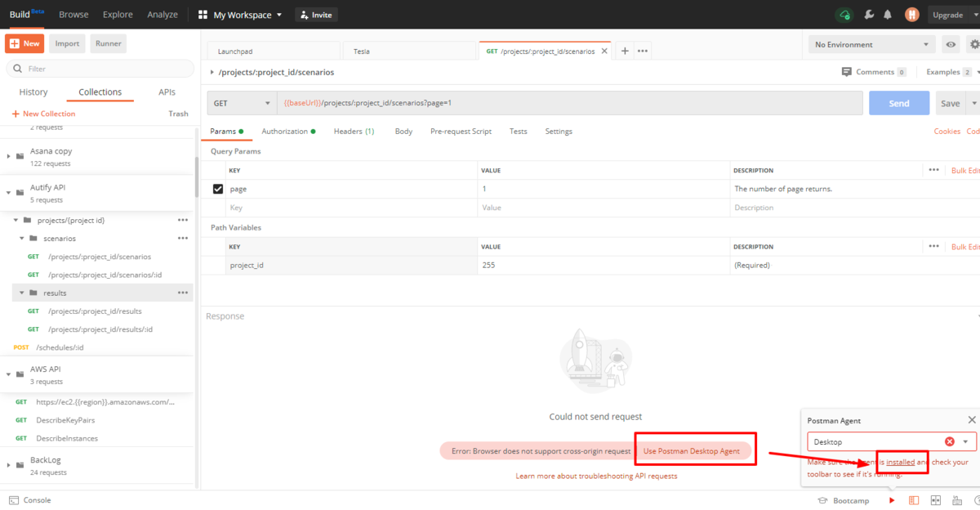Open the GET method dropdown
Screen dimensions: 980x510
tap(243, 103)
